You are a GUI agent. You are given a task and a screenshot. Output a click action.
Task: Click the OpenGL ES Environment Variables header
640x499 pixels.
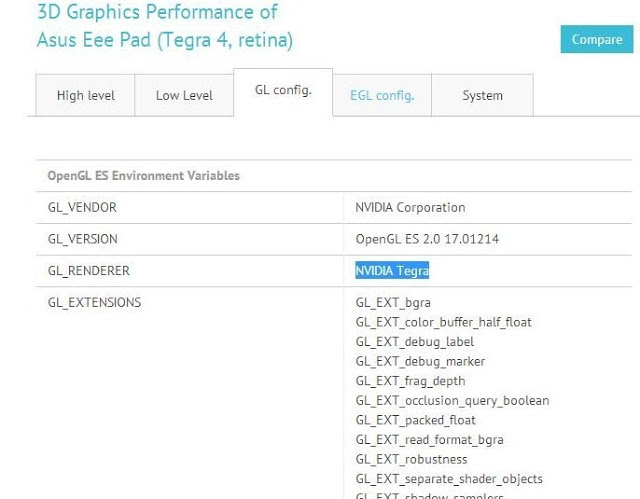pos(144,175)
